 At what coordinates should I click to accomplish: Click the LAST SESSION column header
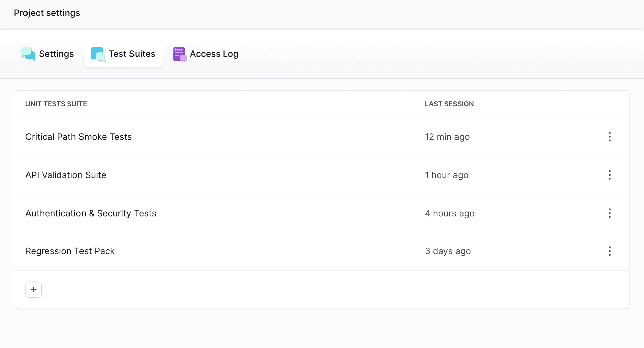pyautogui.click(x=449, y=104)
